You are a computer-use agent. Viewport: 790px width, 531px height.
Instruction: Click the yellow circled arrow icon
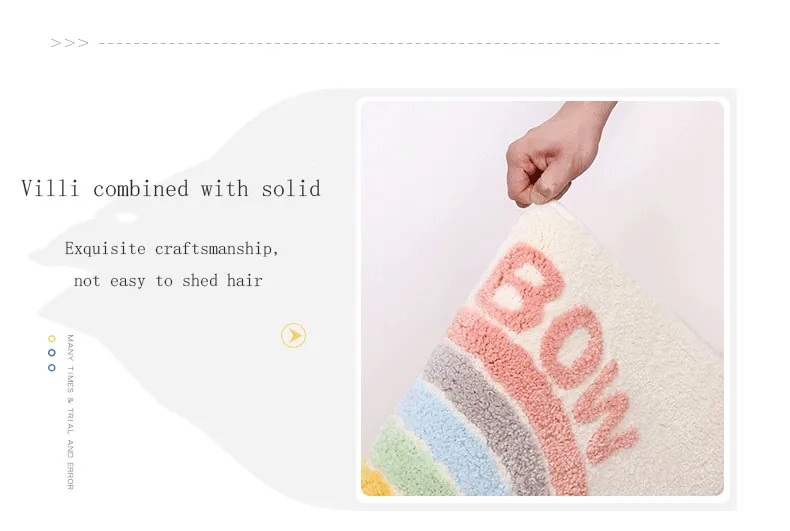293,336
